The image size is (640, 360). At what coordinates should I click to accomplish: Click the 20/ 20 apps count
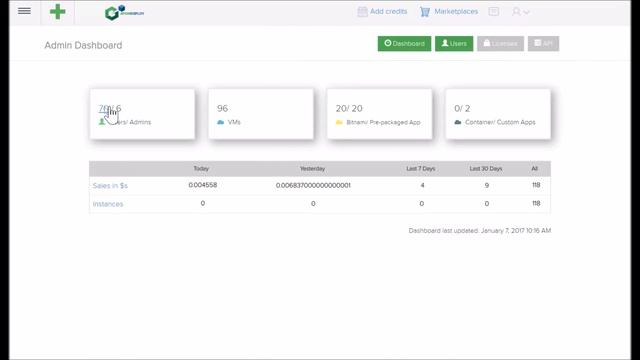pos(349,108)
